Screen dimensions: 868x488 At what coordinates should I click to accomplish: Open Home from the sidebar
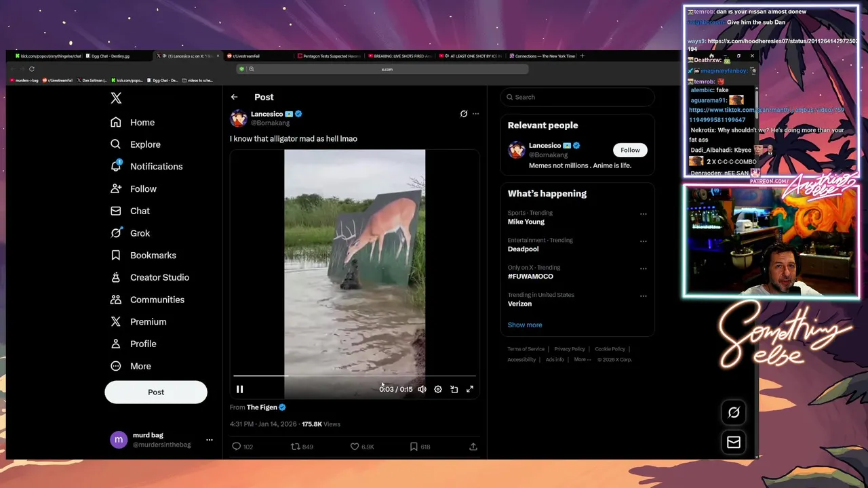click(133, 123)
